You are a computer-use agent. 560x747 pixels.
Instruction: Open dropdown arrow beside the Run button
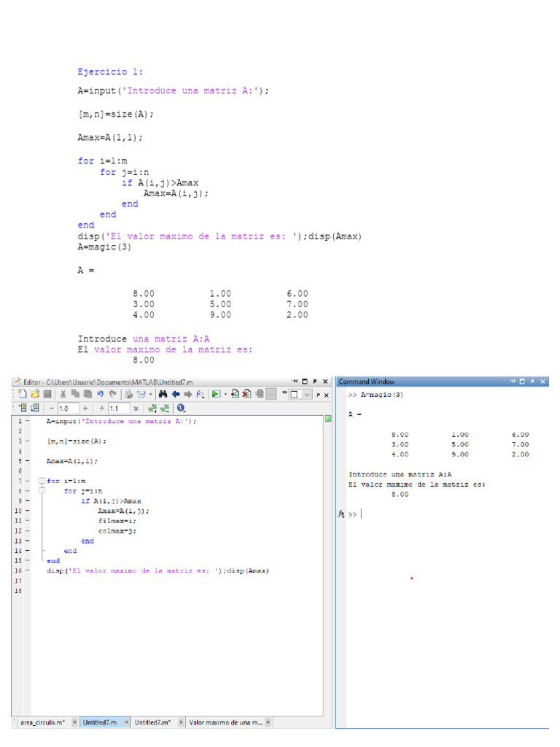click(x=225, y=394)
